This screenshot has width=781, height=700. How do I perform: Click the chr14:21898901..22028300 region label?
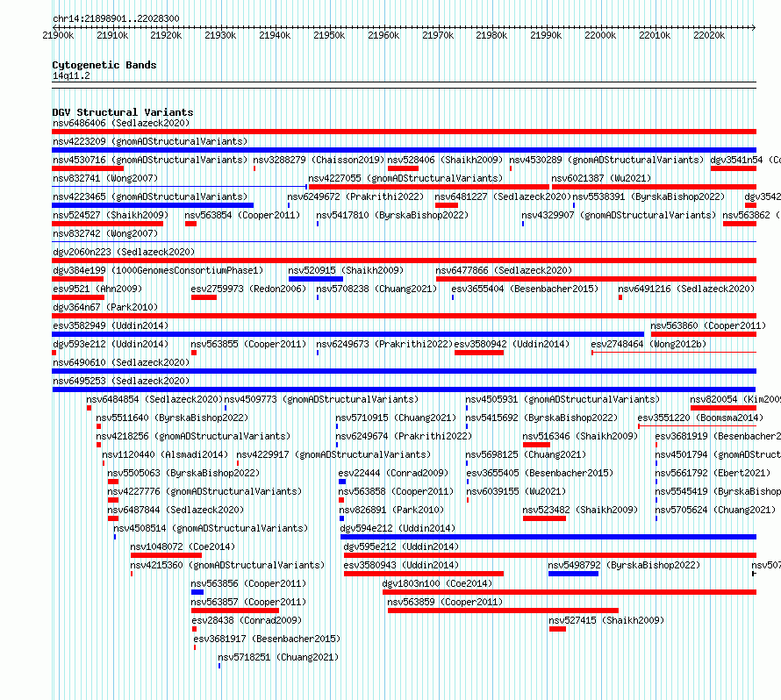click(x=116, y=18)
